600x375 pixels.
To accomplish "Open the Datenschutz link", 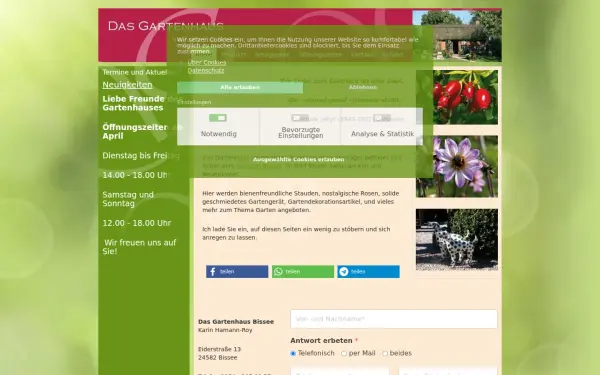I will [x=206, y=71].
